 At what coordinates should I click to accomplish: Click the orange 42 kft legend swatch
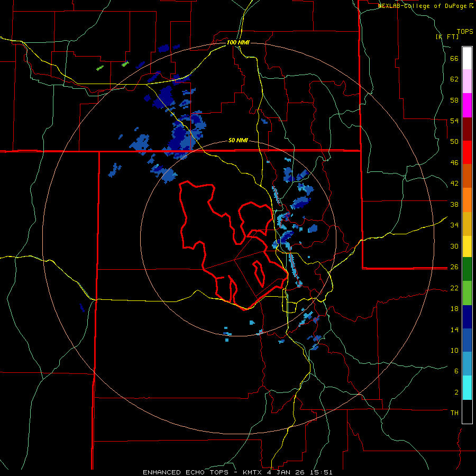tap(467, 200)
